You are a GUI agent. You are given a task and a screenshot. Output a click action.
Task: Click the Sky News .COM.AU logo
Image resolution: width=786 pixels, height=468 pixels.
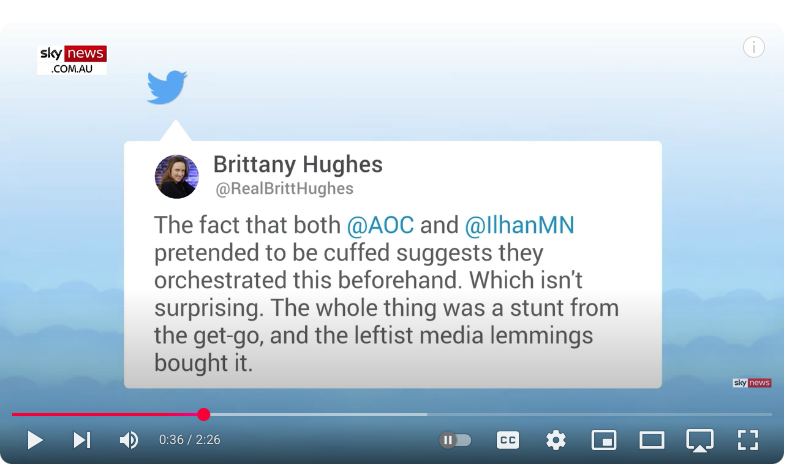[x=72, y=60]
